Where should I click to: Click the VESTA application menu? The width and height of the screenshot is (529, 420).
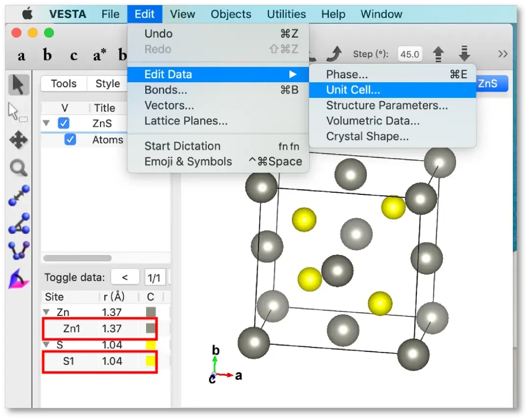tap(68, 14)
